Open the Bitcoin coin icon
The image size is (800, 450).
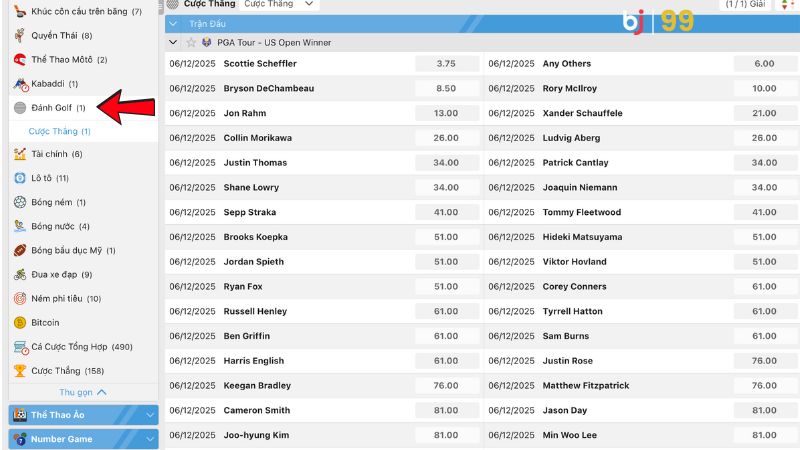[20, 322]
